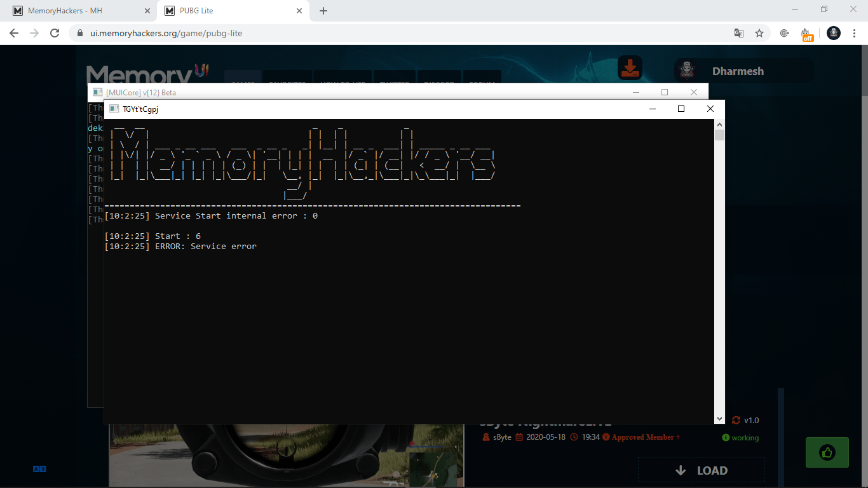Click the small blue icon at the page's bottom-left
This screenshot has height=488, width=868.
39,469
